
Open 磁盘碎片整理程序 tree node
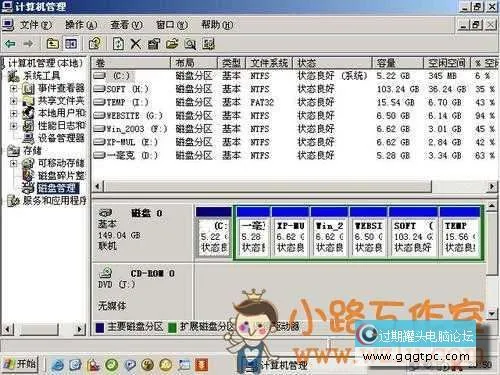62,176
